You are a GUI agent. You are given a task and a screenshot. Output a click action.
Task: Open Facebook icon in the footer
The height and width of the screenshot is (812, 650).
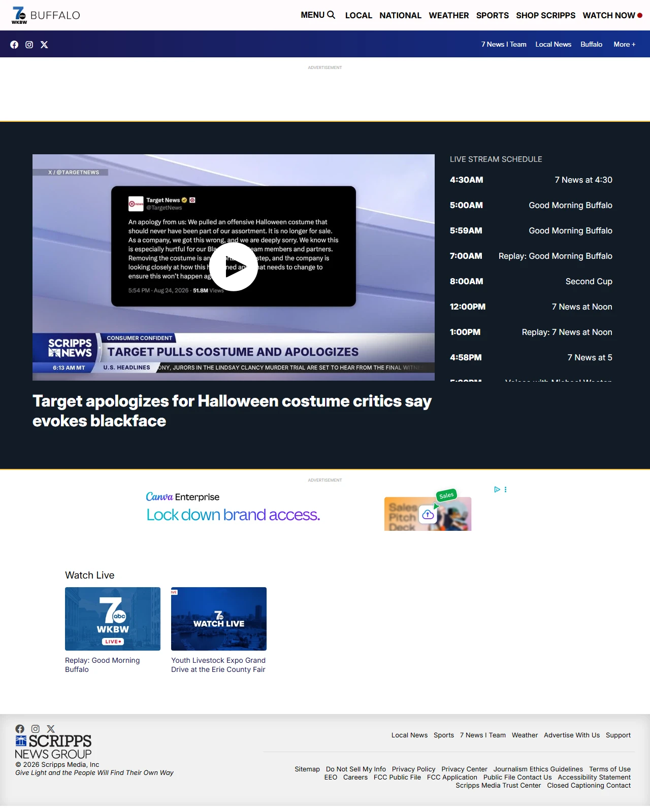click(20, 729)
